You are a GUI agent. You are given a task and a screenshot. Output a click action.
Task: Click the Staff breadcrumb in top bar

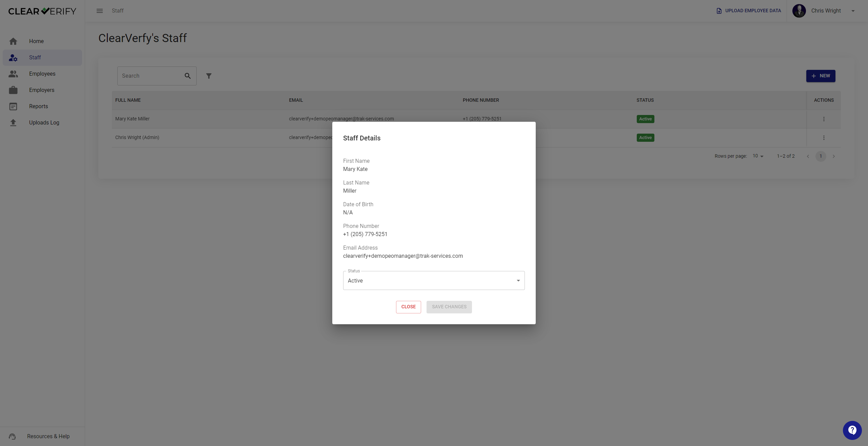(x=118, y=11)
